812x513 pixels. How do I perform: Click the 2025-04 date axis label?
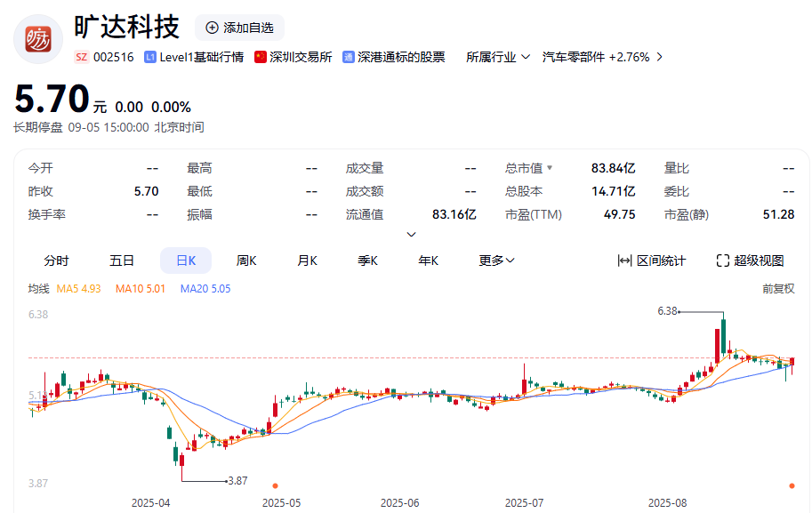pyautogui.click(x=150, y=502)
